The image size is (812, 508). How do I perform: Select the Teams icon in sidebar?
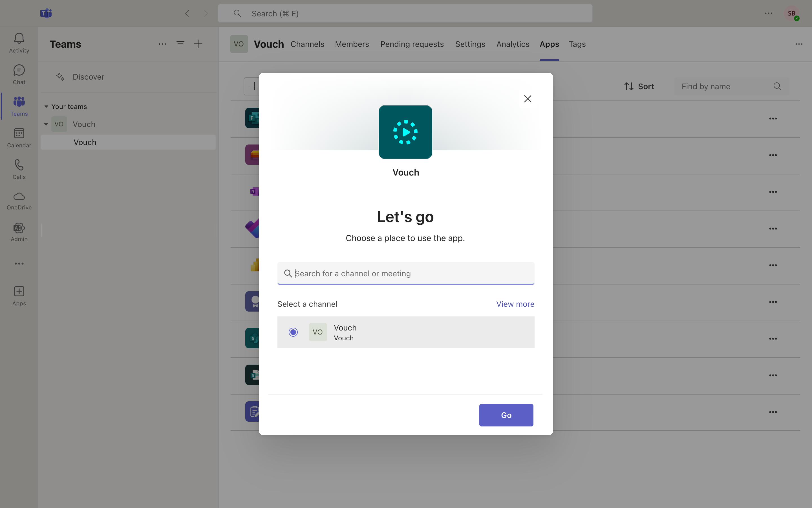[x=19, y=106]
